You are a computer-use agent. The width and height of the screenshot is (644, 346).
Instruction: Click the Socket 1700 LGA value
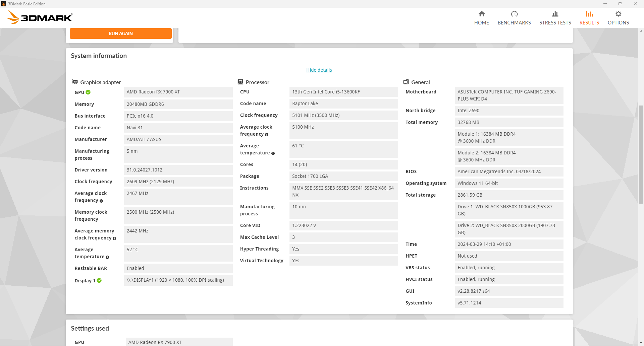(343, 176)
